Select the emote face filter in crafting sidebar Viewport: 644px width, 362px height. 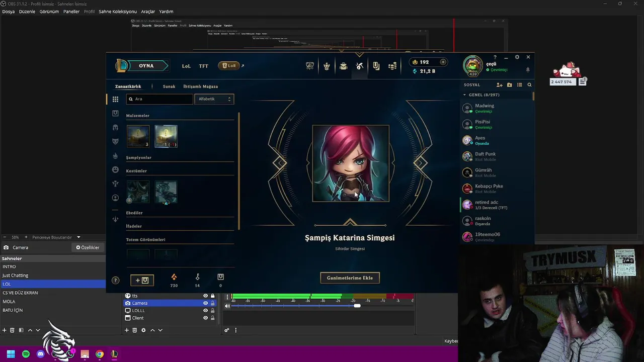click(115, 169)
